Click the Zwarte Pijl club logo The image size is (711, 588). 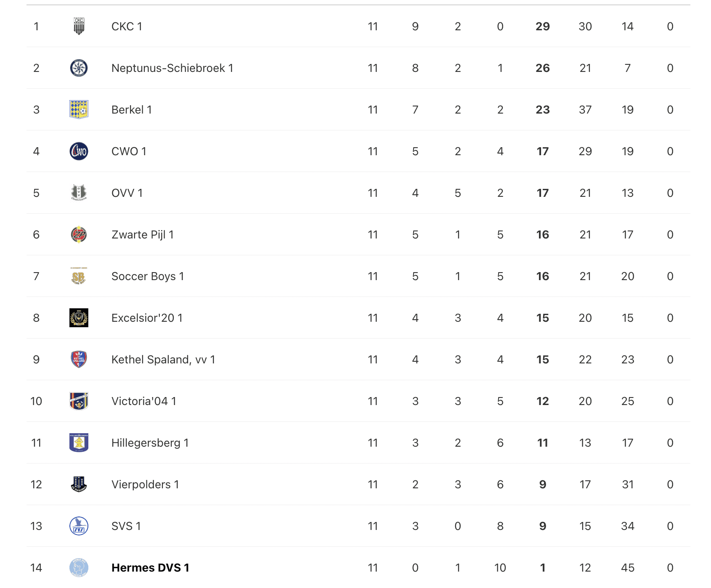tap(79, 235)
